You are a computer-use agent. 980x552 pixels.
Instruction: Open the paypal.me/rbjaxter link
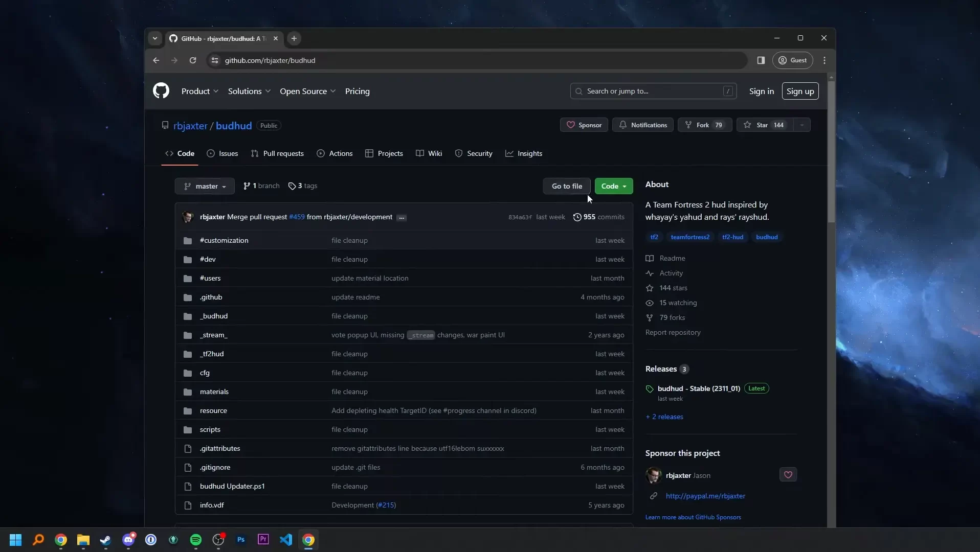coord(705,496)
